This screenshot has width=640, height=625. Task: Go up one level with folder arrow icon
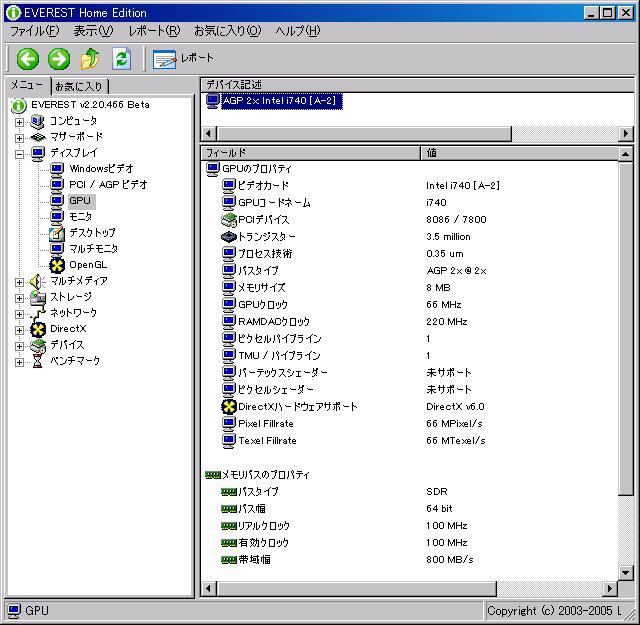pos(90,59)
